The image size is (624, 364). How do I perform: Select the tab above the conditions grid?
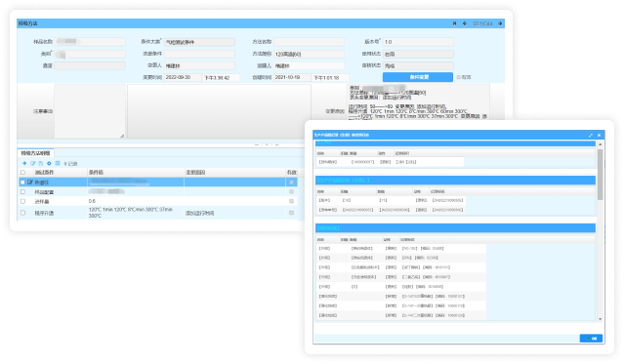36,153
